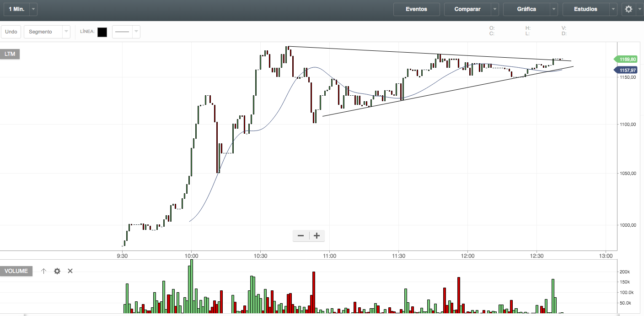Open the dropdown arrow beside the settings gear
Screen dimensions: 644x316
tap(639, 9)
